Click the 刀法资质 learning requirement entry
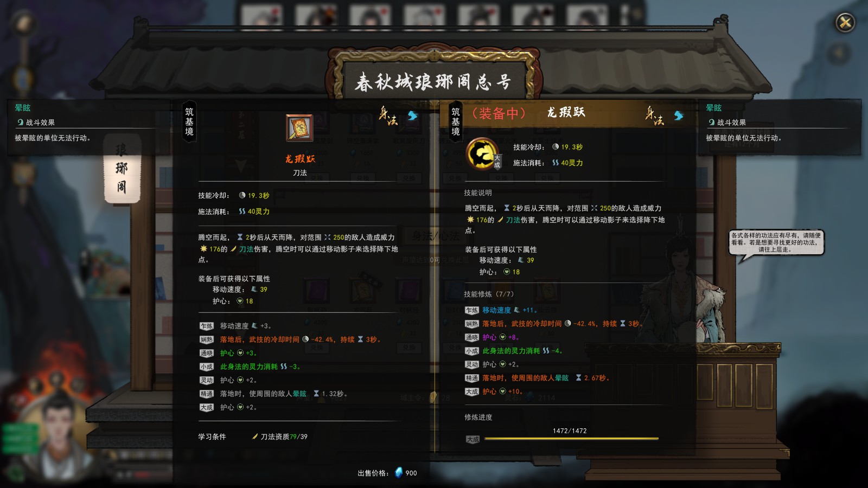This screenshot has height=488, width=868. (x=280, y=436)
